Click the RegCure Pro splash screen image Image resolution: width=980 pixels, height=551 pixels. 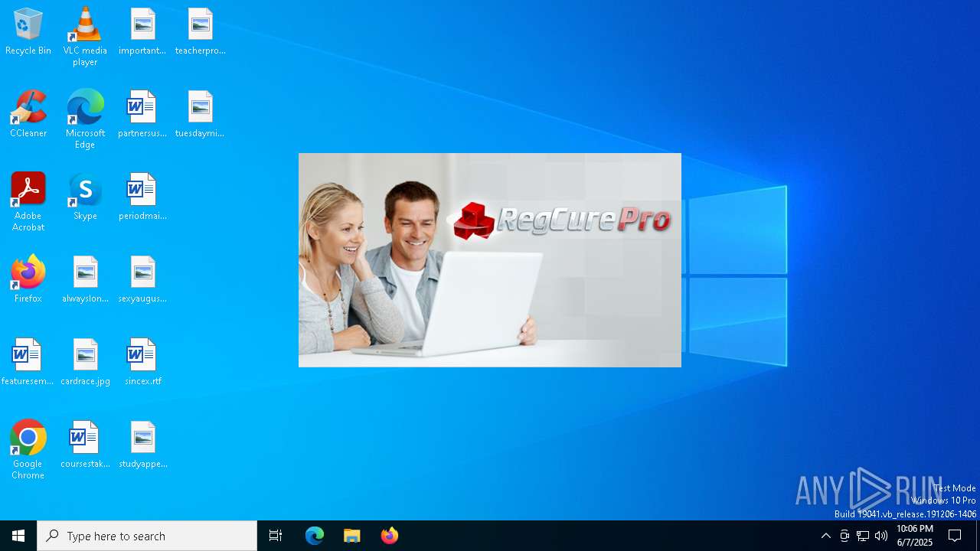(x=490, y=260)
